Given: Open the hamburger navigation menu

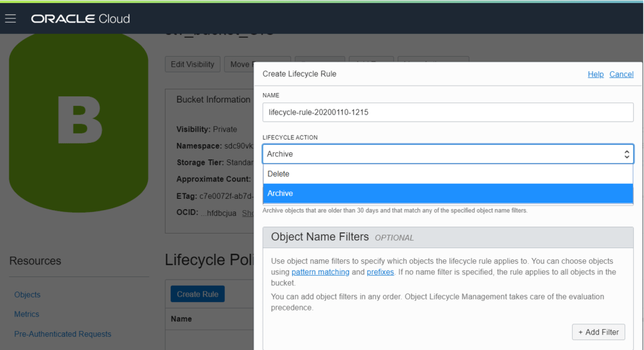Looking at the screenshot, I should click(x=10, y=18).
